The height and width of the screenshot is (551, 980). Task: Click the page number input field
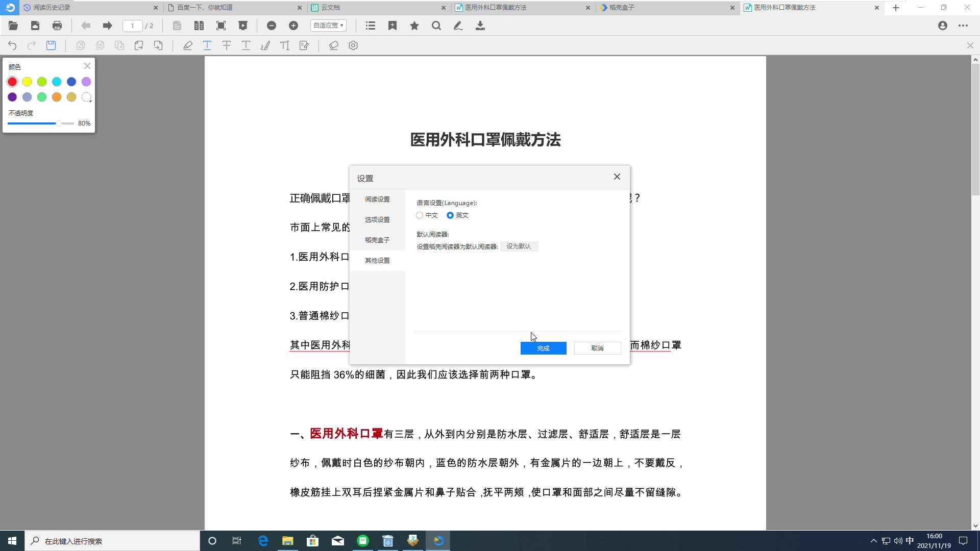coord(132,26)
